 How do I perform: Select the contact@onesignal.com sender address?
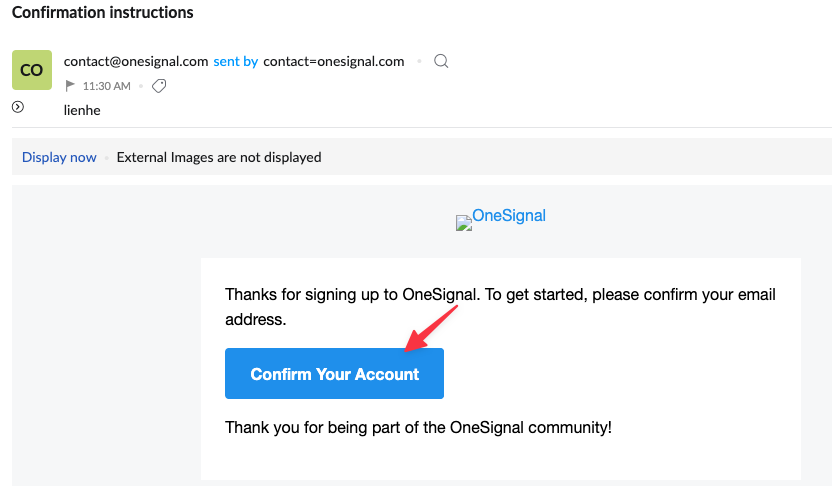pyautogui.click(x=136, y=62)
